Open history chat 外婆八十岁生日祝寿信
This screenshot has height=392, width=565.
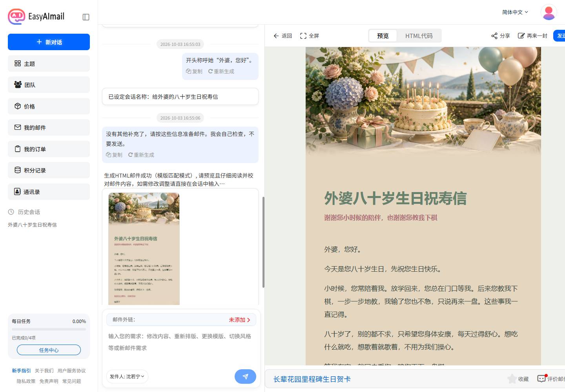33,225
